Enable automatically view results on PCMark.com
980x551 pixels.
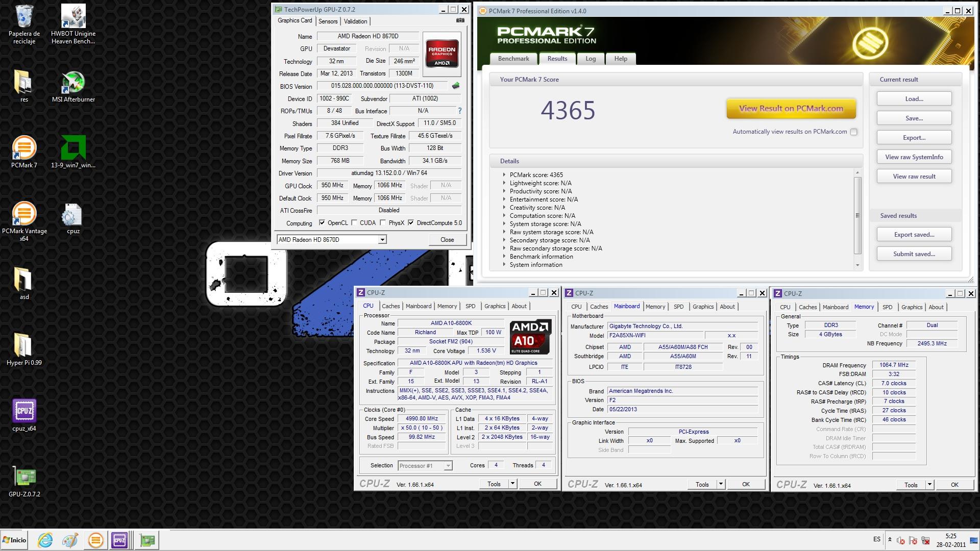click(x=853, y=132)
